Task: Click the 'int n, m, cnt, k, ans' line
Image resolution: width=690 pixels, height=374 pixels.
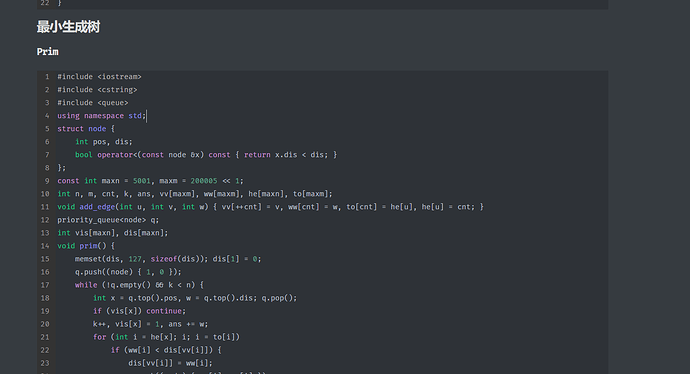Action: point(195,194)
